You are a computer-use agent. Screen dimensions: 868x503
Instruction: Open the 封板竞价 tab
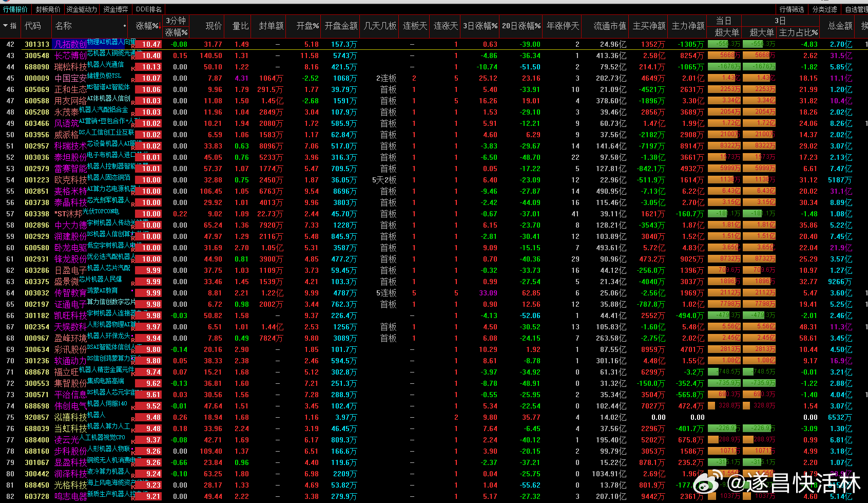click(x=48, y=9)
